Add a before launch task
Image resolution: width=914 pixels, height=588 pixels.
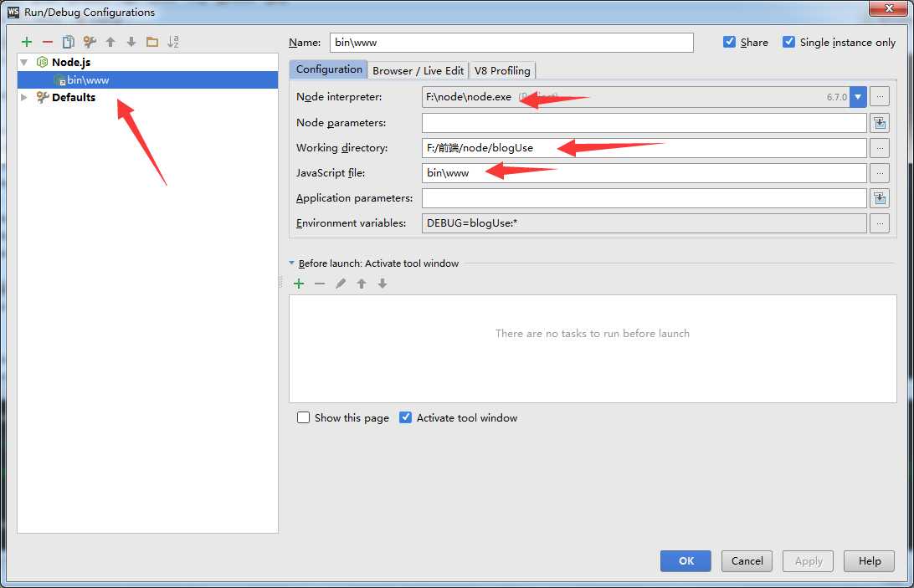pyautogui.click(x=299, y=284)
